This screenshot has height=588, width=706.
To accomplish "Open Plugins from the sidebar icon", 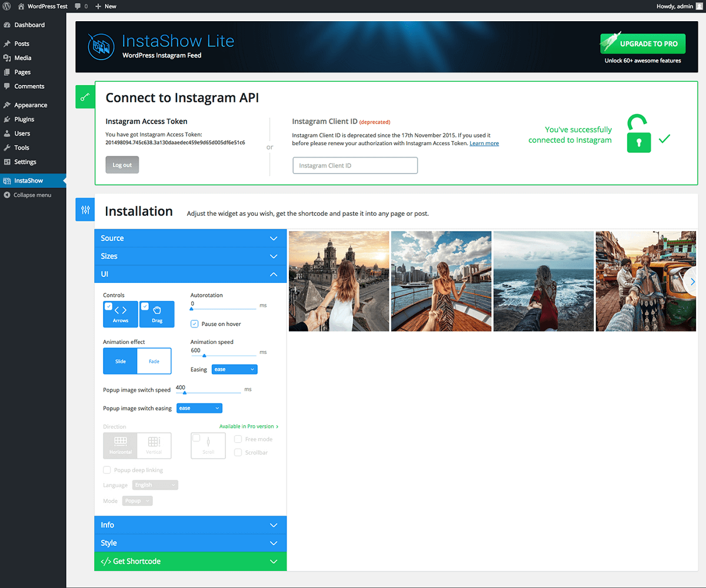I will point(7,119).
